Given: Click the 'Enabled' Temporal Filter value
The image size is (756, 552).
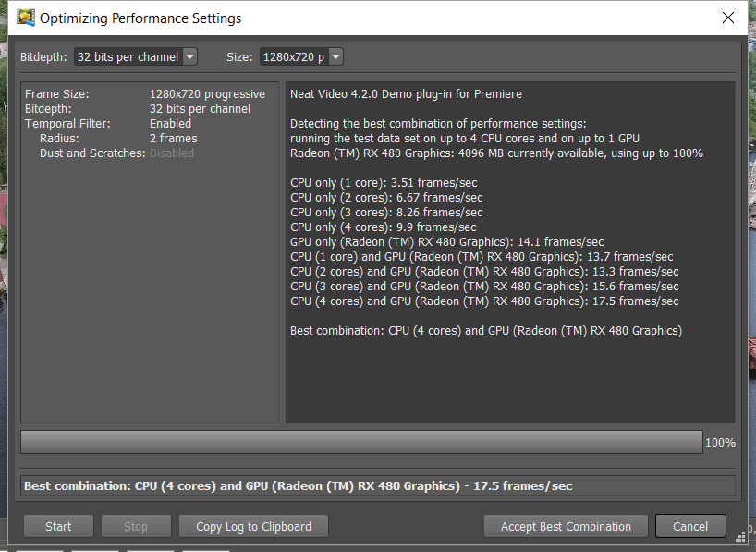Looking at the screenshot, I should pos(170,124).
